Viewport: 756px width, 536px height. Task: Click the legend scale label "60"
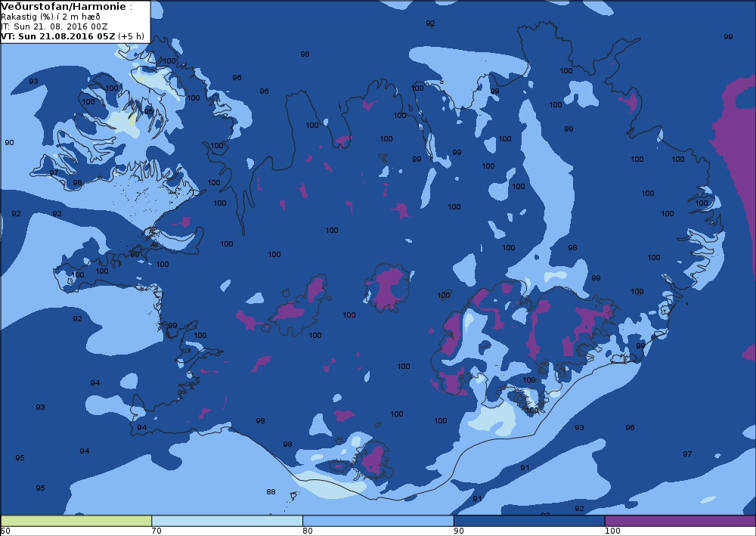coord(5,531)
